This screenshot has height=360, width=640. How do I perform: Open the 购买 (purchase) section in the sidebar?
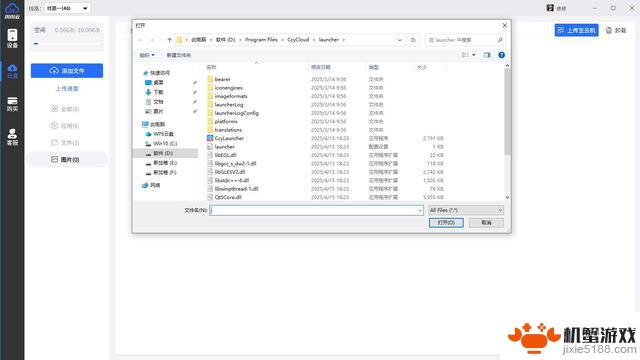tap(12, 104)
